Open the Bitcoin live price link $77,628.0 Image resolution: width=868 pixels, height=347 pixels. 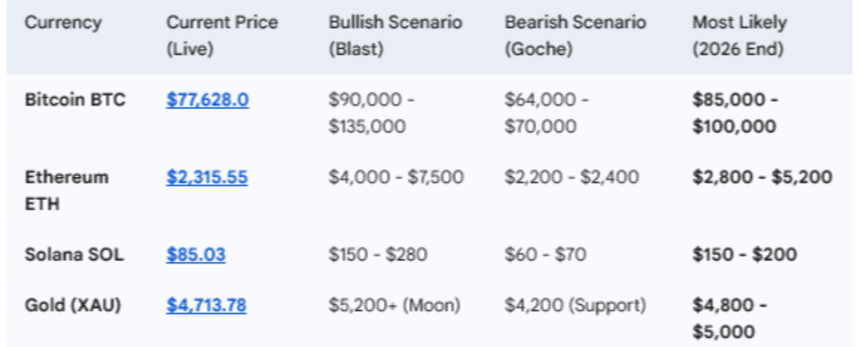[207, 100]
